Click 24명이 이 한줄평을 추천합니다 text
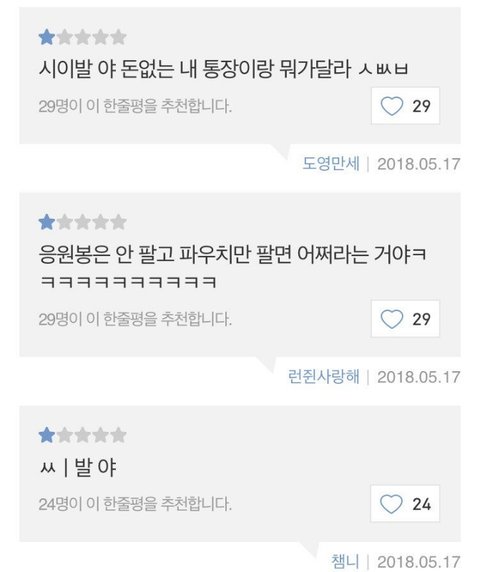 [x=135, y=504]
